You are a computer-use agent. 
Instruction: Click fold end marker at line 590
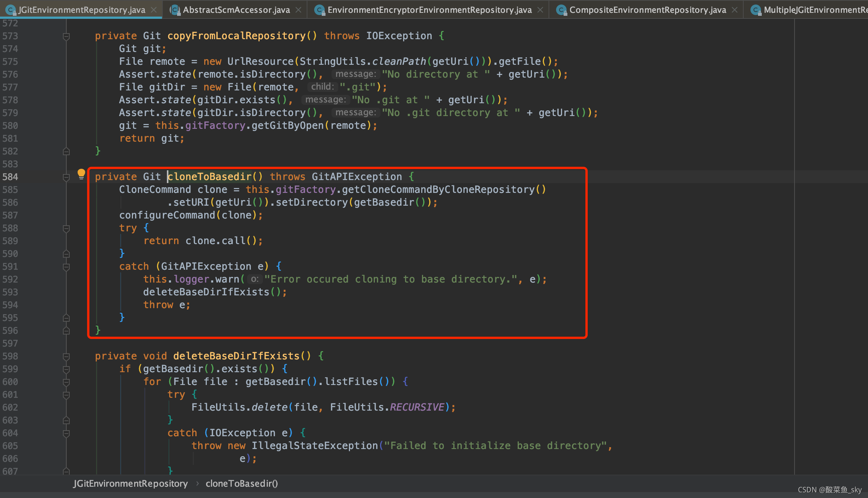click(x=66, y=254)
